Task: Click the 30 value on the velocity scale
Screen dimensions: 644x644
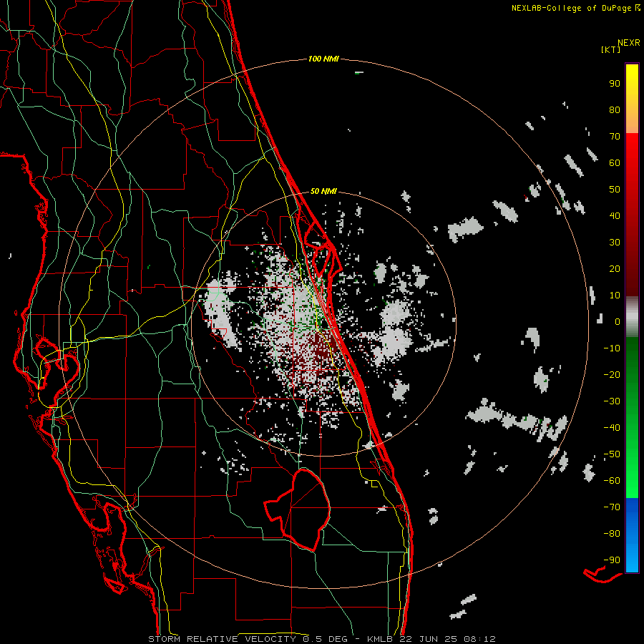Action: tap(615, 243)
